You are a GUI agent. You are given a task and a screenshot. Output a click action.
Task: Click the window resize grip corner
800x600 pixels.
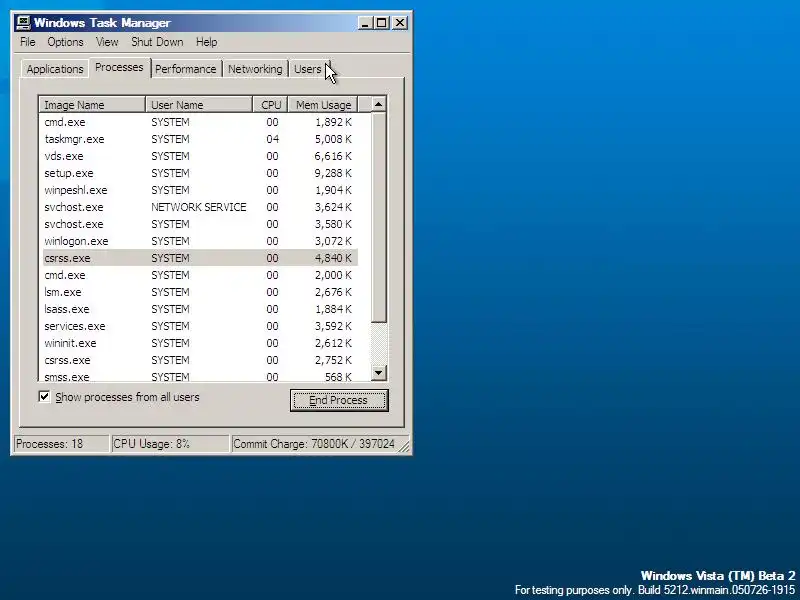tap(404, 447)
